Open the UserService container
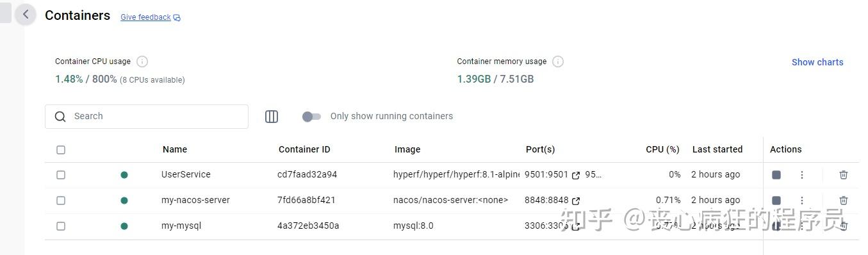This screenshot has height=255, width=868. [186, 174]
